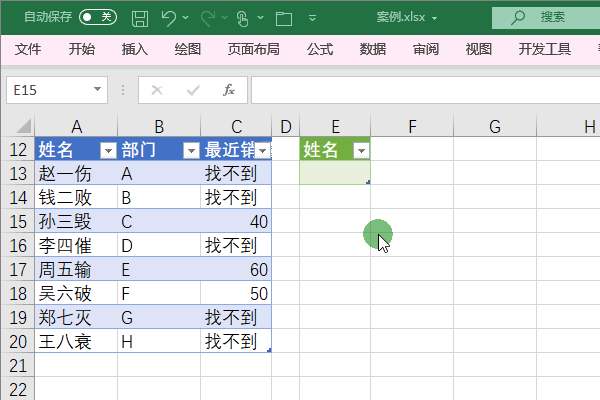Screen dimensions: 600x400
Task: Click the insert function fx icon
Action: tap(229, 90)
